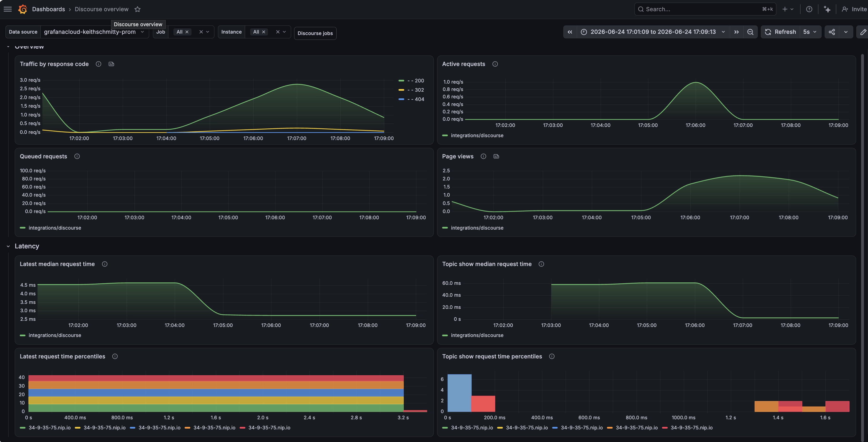Open the add new plus menu
The width and height of the screenshot is (868, 442).
pos(788,9)
